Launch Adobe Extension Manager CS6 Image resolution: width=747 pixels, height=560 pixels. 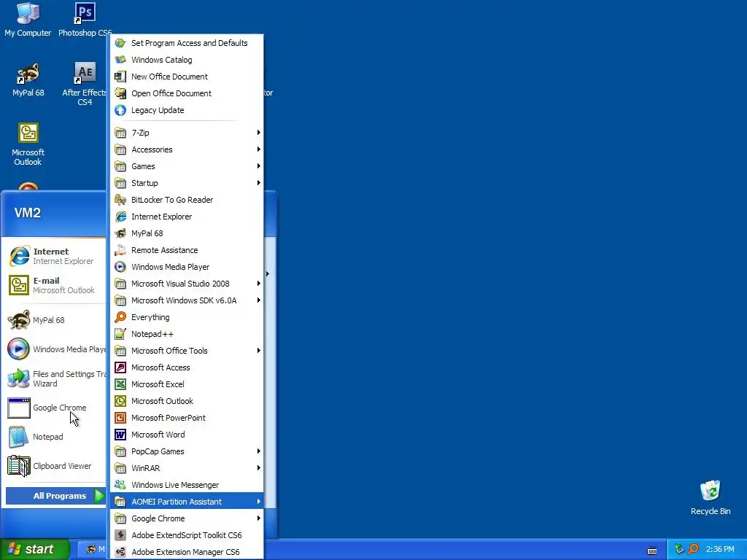click(187, 552)
